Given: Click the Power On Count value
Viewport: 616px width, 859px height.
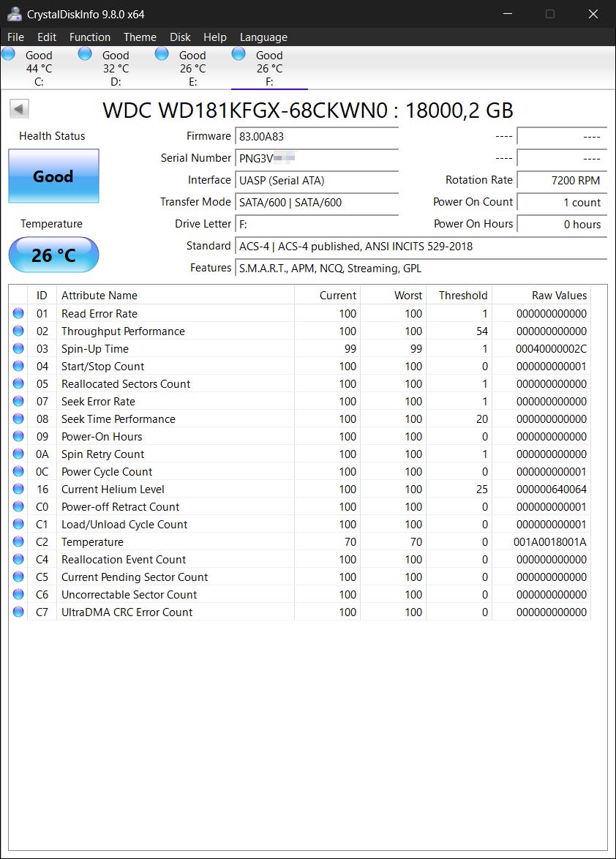Looking at the screenshot, I should coord(562,202).
